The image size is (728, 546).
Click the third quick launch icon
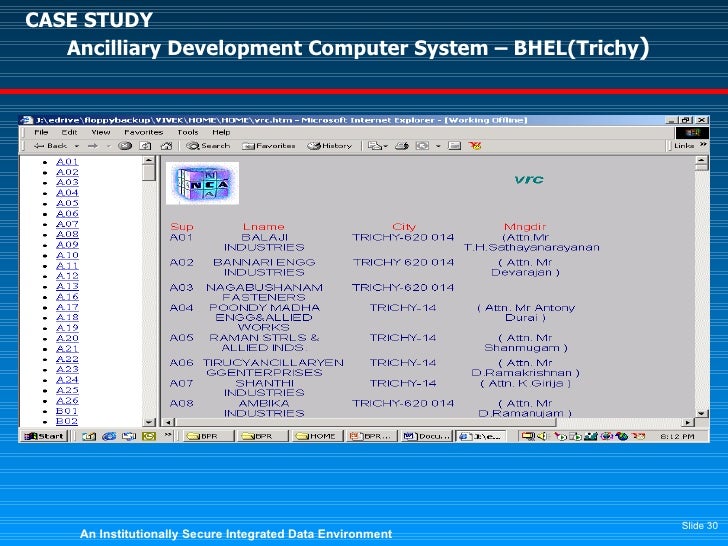tap(129, 436)
